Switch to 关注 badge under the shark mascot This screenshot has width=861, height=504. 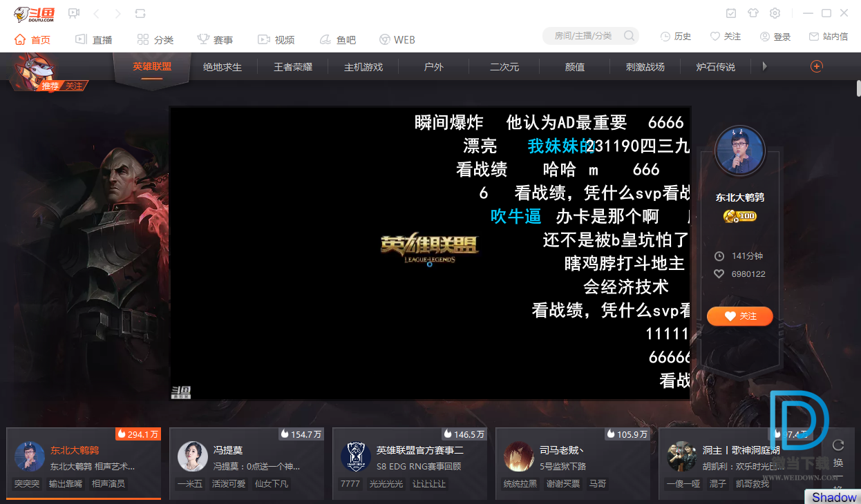click(73, 86)
